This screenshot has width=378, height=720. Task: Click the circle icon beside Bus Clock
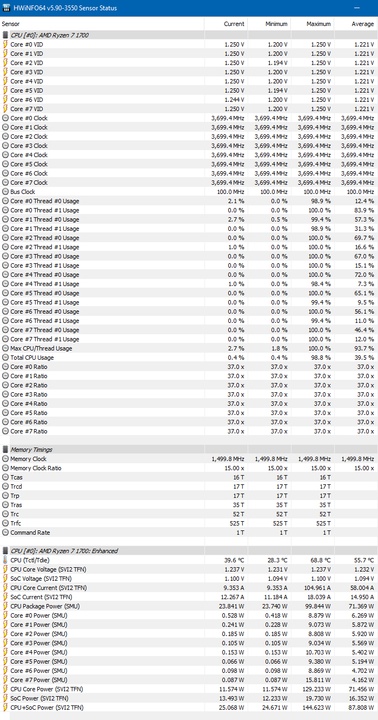pyautogui.click(x=6, y=191)
